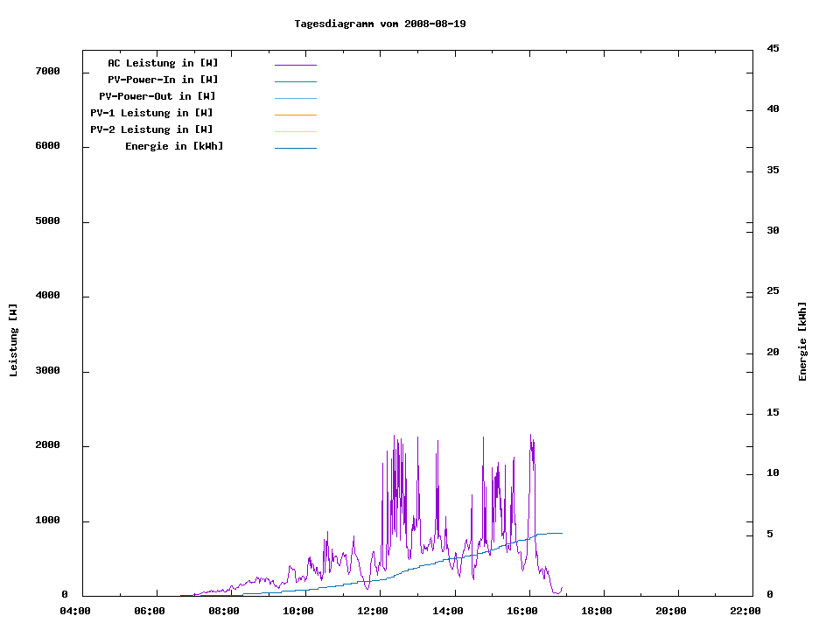Image resolution: width=840 pixels, height=630 pixels.
Task: Click the left axis label "Leistung [W]"
Action: coord(13,339)
